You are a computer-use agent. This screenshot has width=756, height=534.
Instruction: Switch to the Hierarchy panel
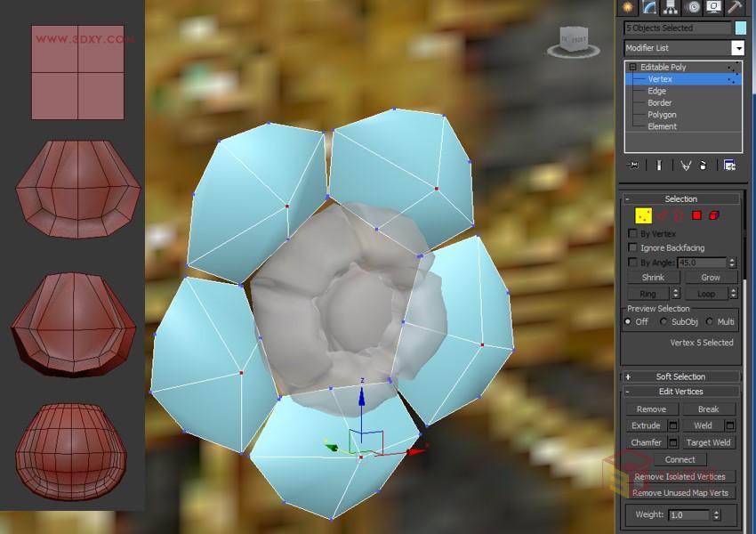(669, 7)
